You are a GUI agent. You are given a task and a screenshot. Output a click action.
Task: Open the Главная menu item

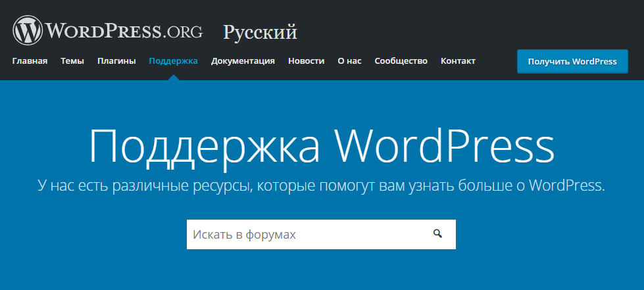tap(30, 61)
